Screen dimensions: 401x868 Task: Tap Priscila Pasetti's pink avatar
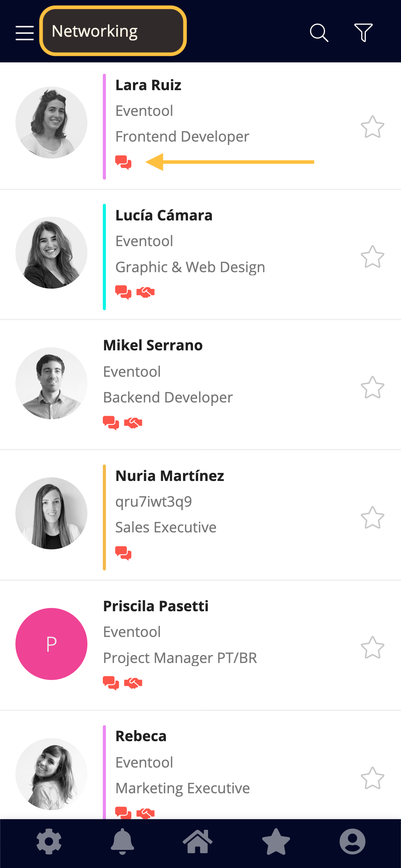[x=51, y=644]
